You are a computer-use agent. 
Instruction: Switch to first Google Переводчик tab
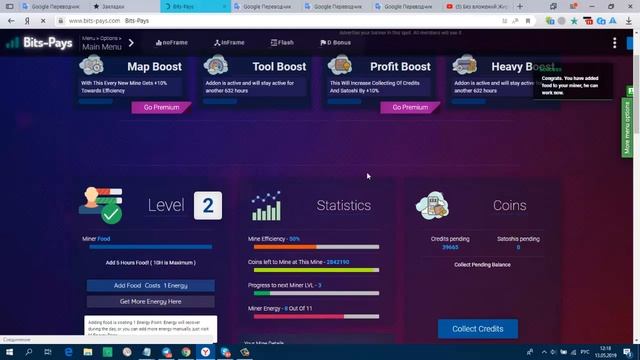pos(51,7)
